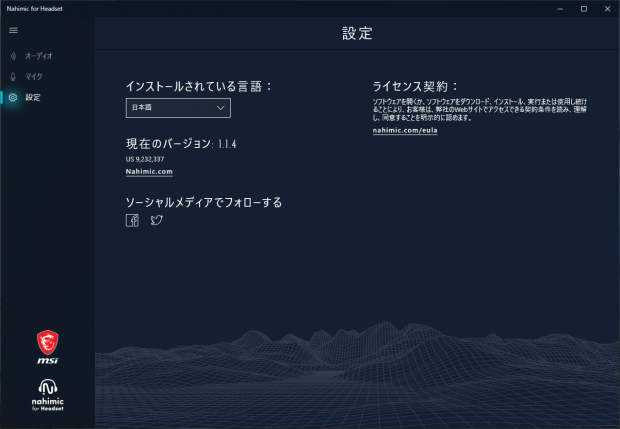Minimize the Nahimic for Headset window
620x429 pixels.
tap(560, 9)
